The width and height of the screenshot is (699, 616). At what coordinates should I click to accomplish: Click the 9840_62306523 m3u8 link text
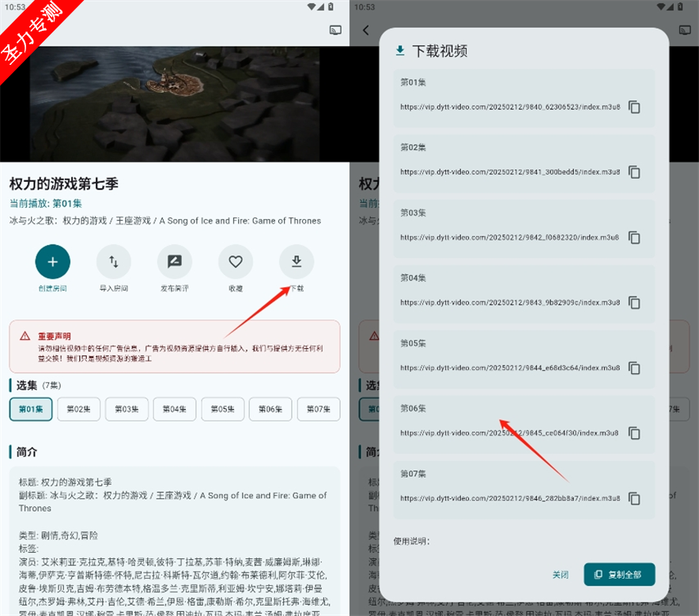click(x=510, y=107)
